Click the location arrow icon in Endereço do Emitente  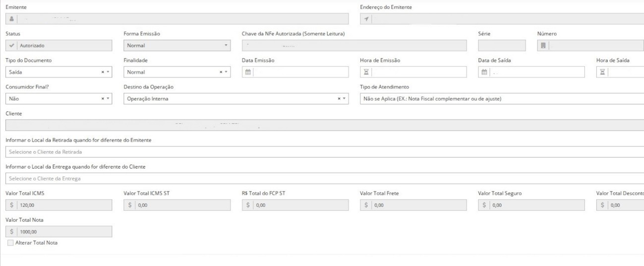pos(366,19)
